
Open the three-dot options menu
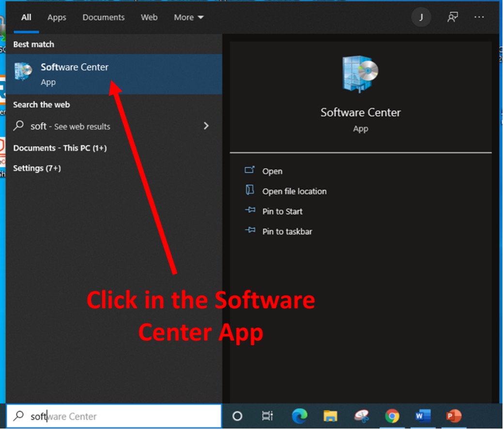(479, 17)
